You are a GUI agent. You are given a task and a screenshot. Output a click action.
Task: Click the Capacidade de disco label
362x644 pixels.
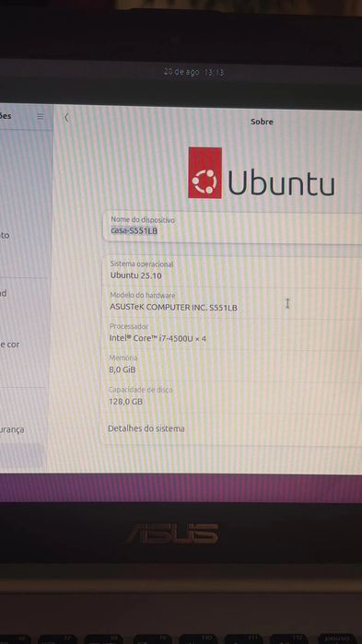[140, 390]
